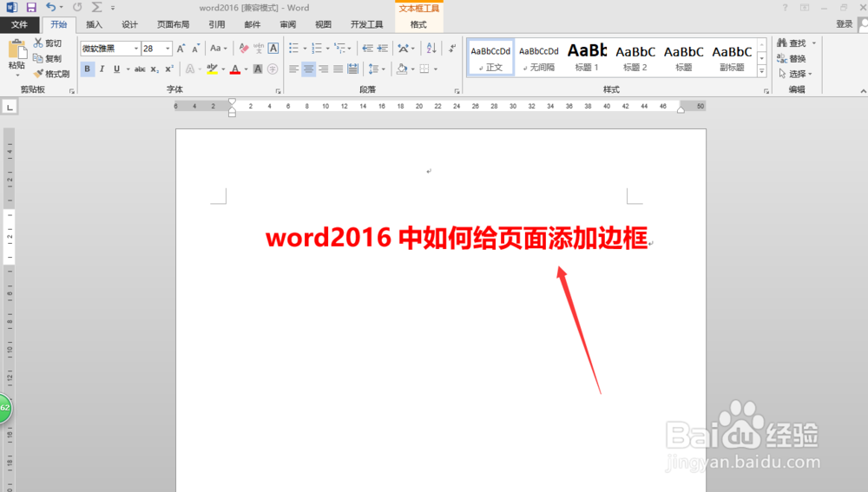Apply the red font color button
The height and width of the screenshot is (492, 868).
coord(235,69)
